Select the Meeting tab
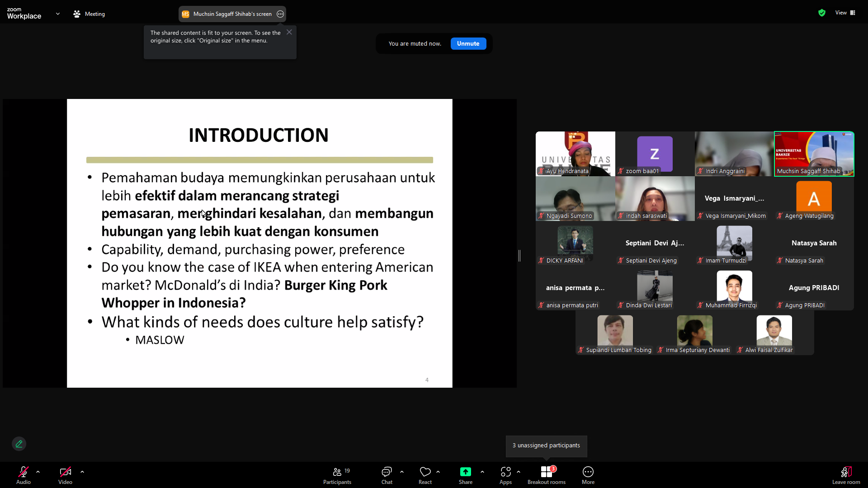This screenshot has width=868, height=488. [89, 14]
